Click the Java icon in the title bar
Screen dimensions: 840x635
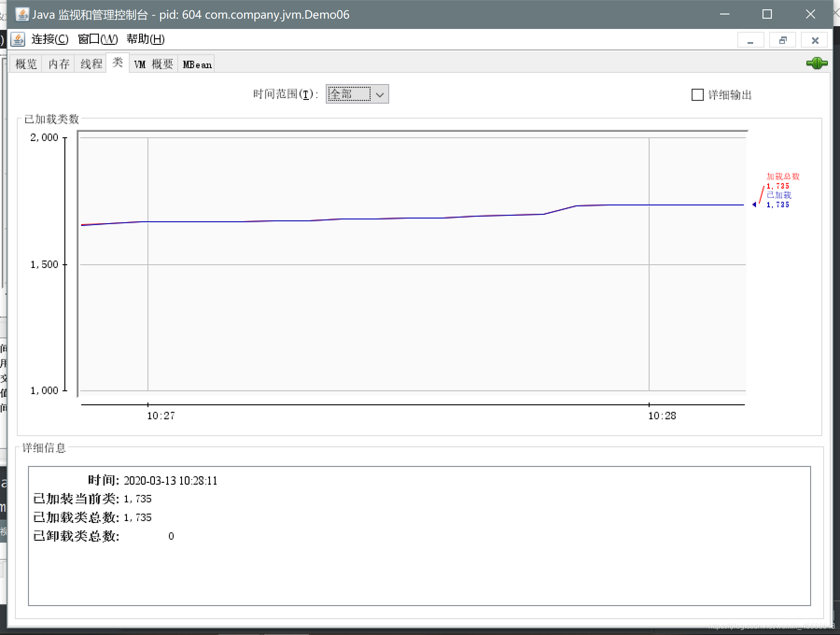pos(21,14)
